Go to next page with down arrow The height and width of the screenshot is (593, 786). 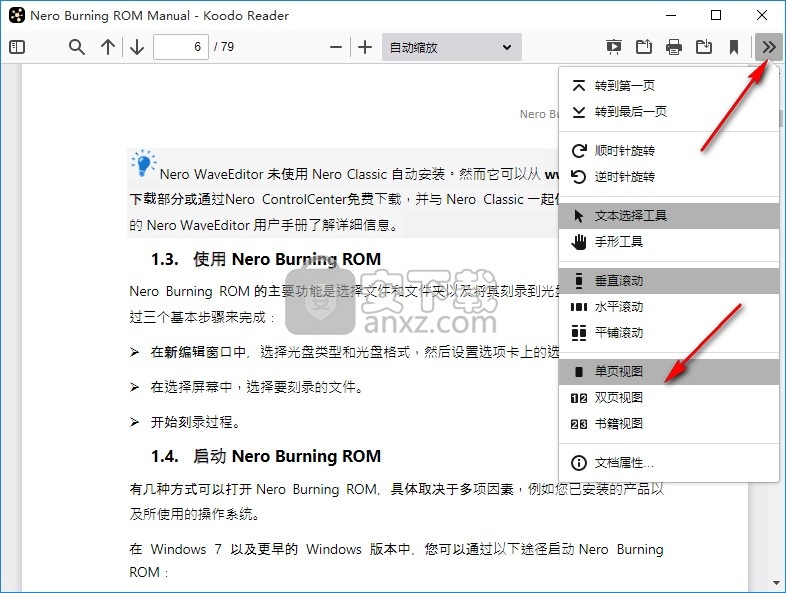point(136,47)
